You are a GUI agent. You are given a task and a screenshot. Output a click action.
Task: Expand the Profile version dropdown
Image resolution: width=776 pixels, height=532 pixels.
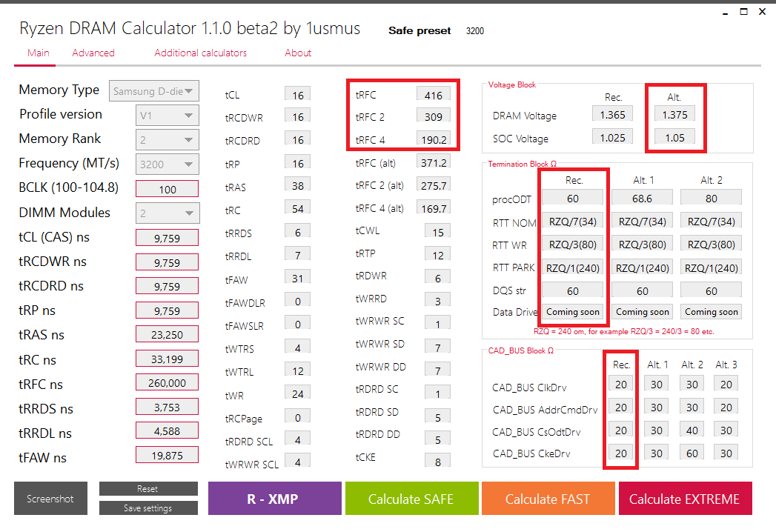168,116
